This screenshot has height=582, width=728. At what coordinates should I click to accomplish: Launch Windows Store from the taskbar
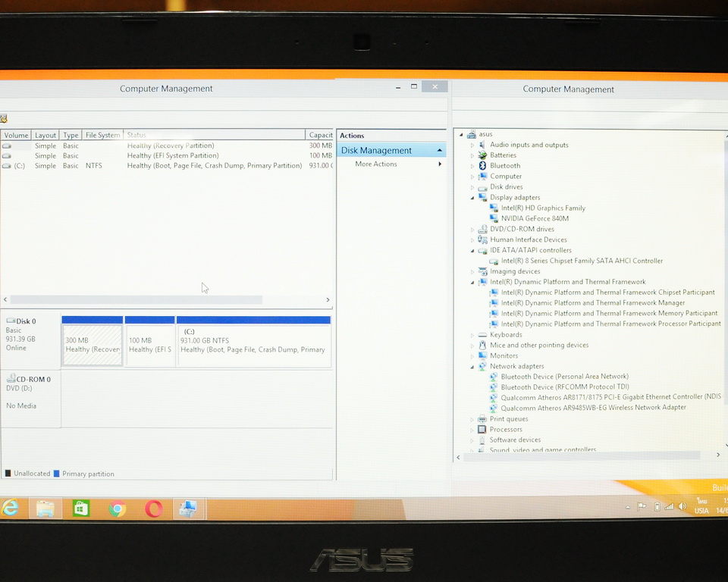coord(81,508)
